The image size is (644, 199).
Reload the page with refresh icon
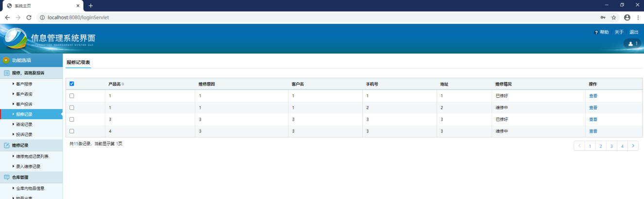(29, 17)
